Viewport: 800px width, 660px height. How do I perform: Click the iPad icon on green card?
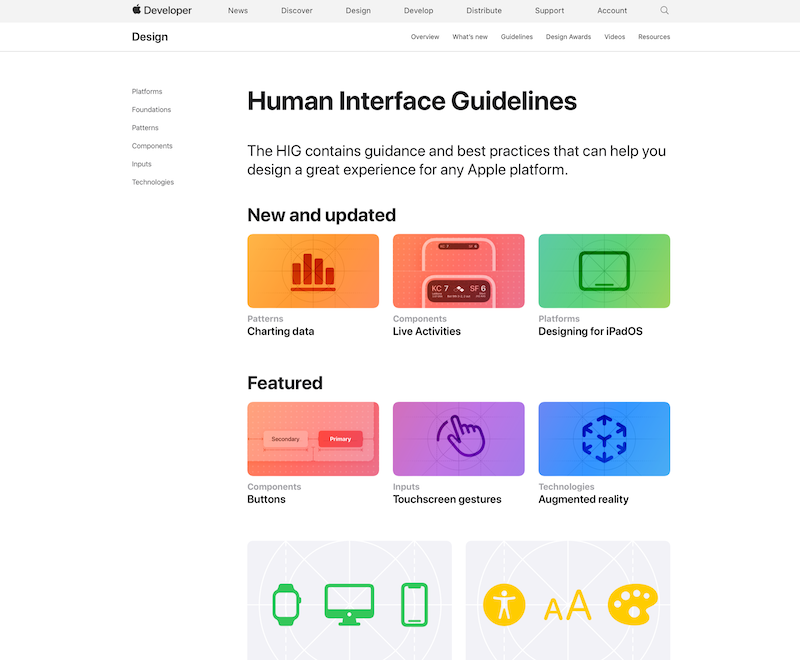click(604, 270)
